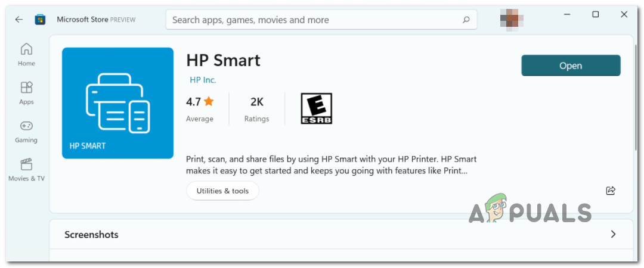Select the Utilities & tools category tag
Viewport: 644px width, 268px height.
(222, 191)
